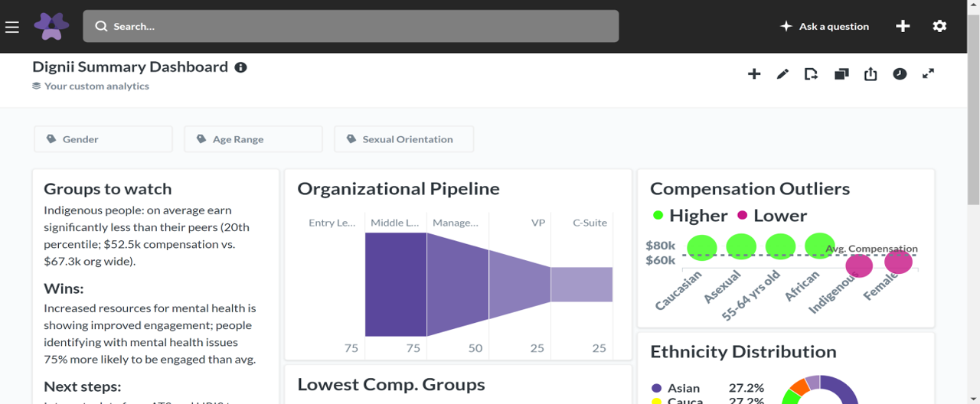This screenshot has width=980, height=404.
Task: Click the Indigenous magenta outlier bubble
Action: pos(859,266)
